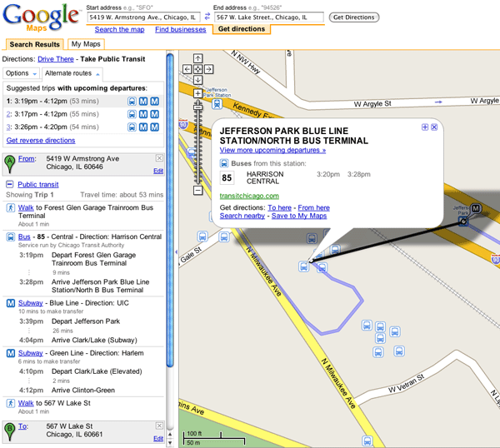Click Save to My Maps link
Viewport: 500px width, 448px height.
tap(299, 216)
